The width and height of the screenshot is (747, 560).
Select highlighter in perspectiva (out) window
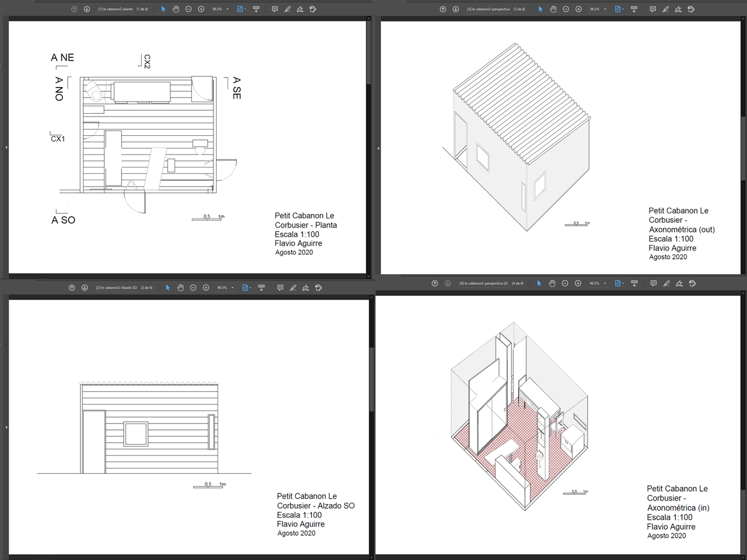[x=665, y=9]
